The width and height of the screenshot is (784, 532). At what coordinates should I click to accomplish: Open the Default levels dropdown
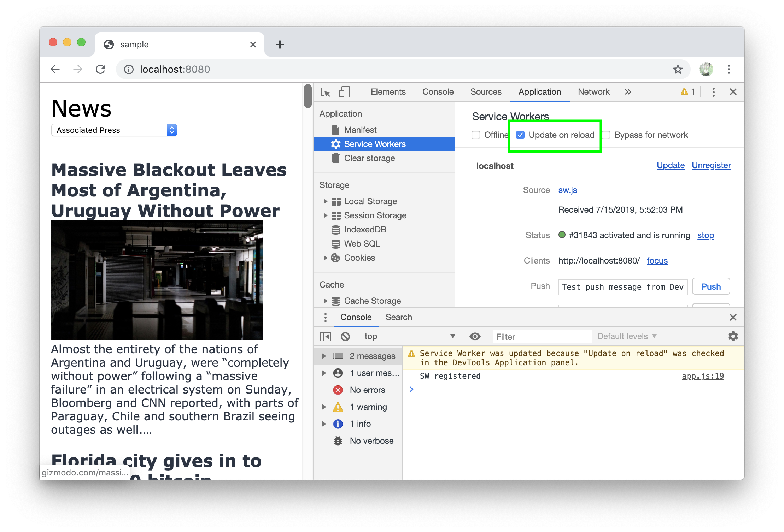point(626,336)
